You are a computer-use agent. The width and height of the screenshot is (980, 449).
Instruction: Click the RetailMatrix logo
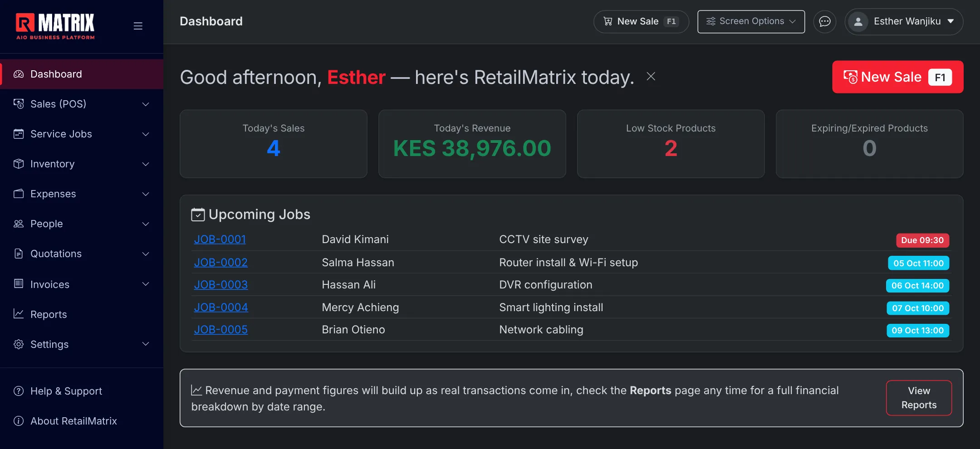(x=55, y=26)
